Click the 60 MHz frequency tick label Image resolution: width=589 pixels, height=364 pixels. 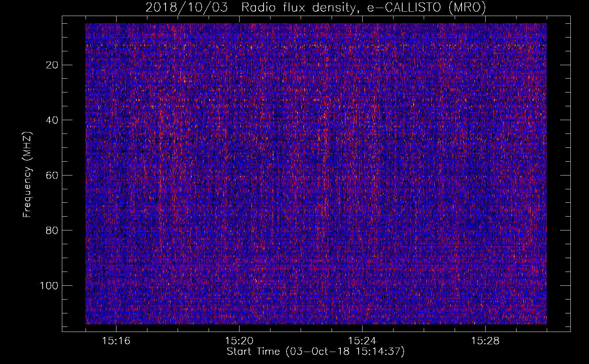click(52, 175)
